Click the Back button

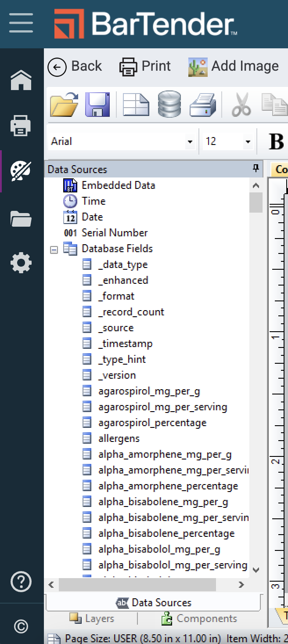click(75, 66)
